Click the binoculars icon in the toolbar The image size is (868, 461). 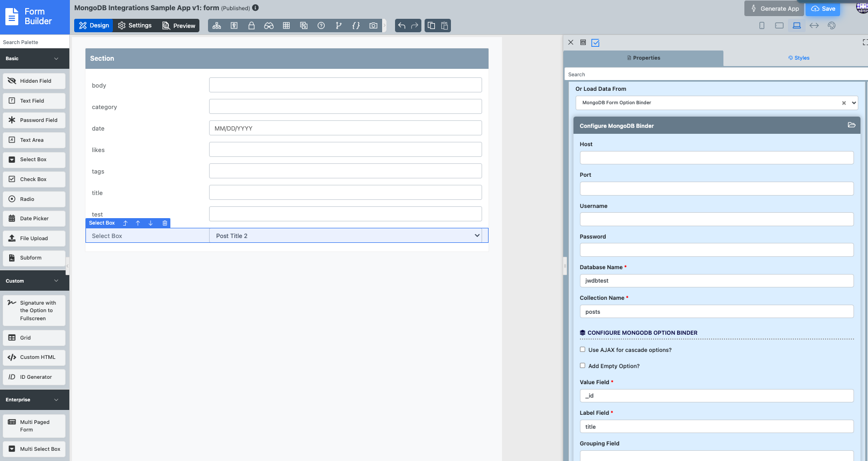pos(269,26)
